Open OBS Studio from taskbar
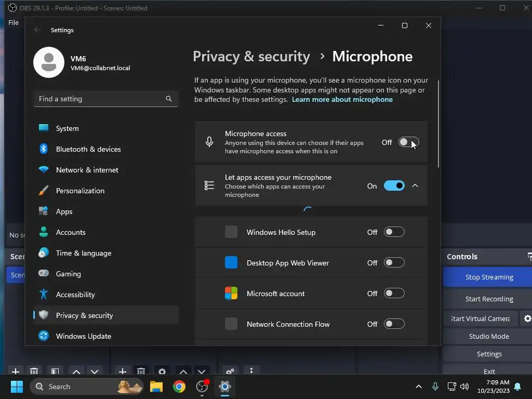The image size is (532, 399). tap(202, 387)
